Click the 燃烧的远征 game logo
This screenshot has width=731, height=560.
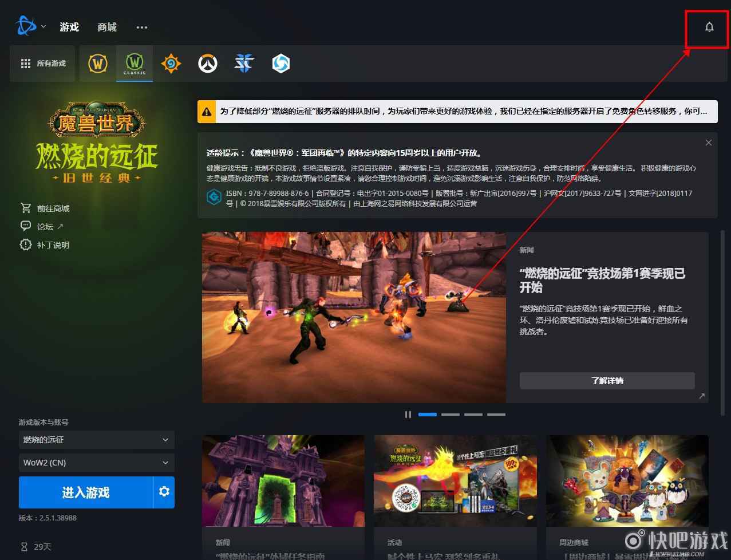click(x=96, y=143)
